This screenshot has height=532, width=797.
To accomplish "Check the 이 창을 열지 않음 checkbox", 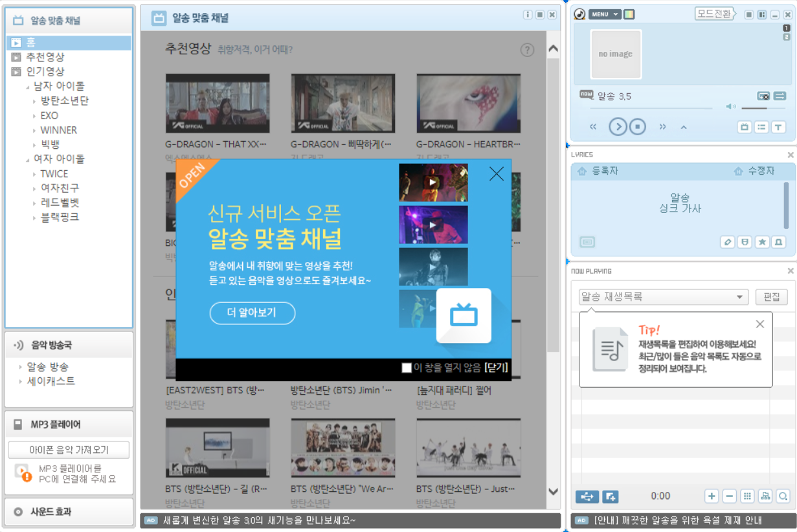I will (x=407, y=368).
